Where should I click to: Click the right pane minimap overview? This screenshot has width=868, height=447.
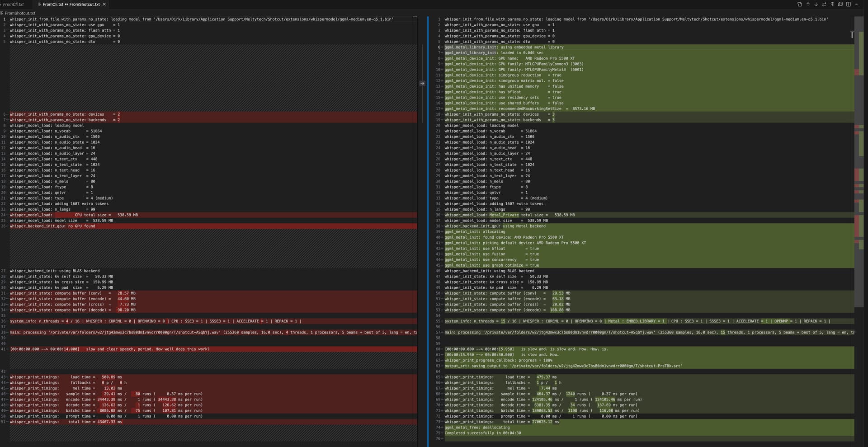point(859,136)
